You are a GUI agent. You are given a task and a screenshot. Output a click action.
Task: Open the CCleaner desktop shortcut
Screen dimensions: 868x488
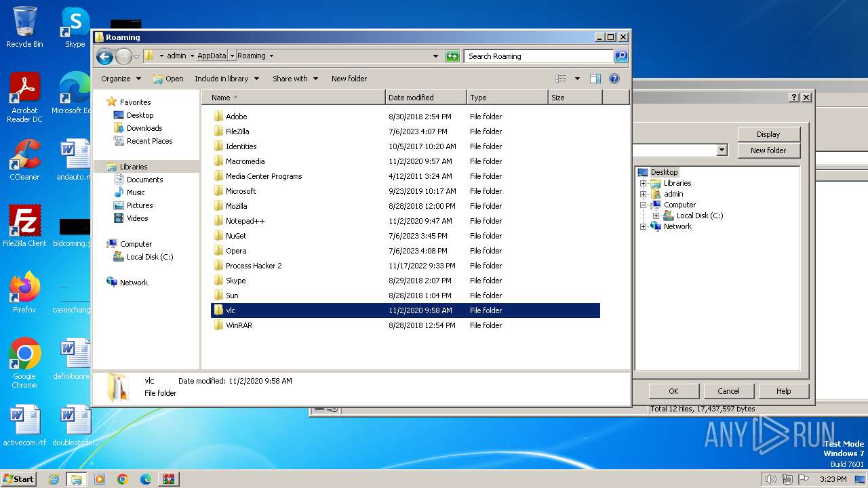24,161
